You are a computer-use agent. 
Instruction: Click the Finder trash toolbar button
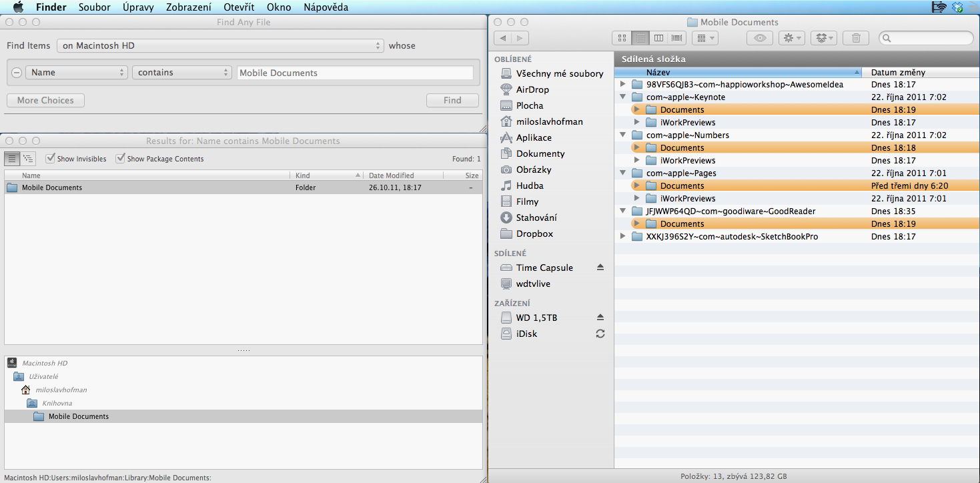point(857,38)
